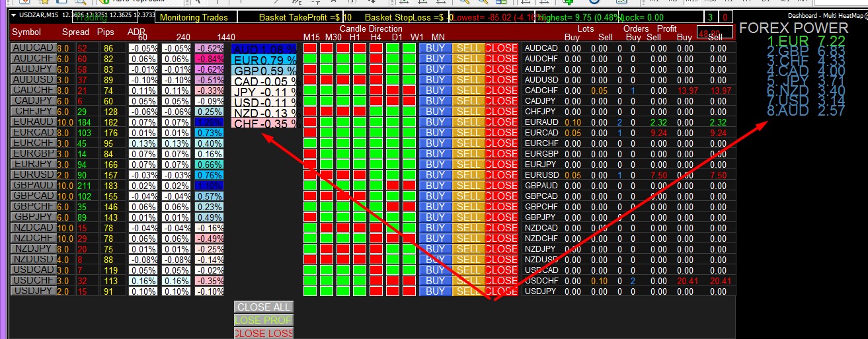Click EURAUD Buy lots value 0.10
This screenshot has width=868, height=339.
pyautogui.click(x=572, y=122)
